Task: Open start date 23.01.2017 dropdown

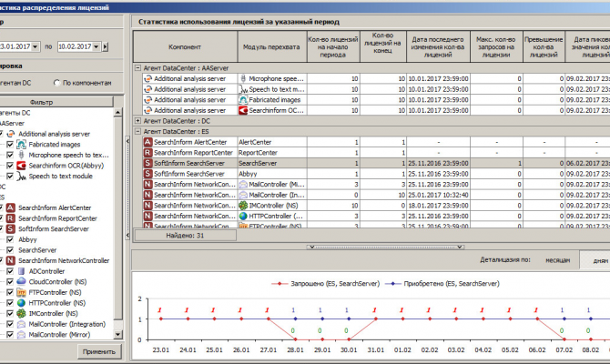Action: pyautogui.click(x=35, y=46)
